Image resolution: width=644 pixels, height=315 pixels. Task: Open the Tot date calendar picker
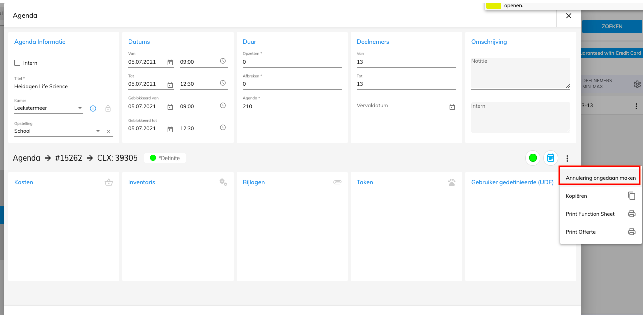170,84
